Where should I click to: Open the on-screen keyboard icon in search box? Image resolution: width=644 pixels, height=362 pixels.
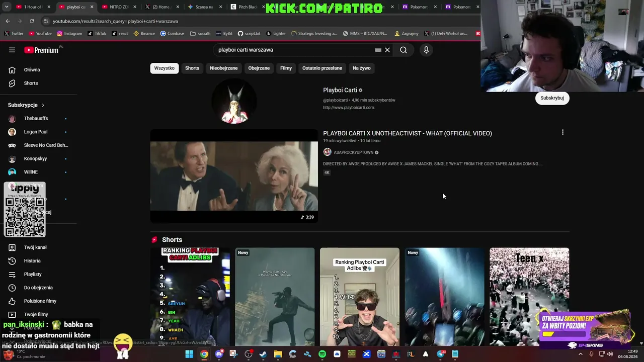pos(378,50)
